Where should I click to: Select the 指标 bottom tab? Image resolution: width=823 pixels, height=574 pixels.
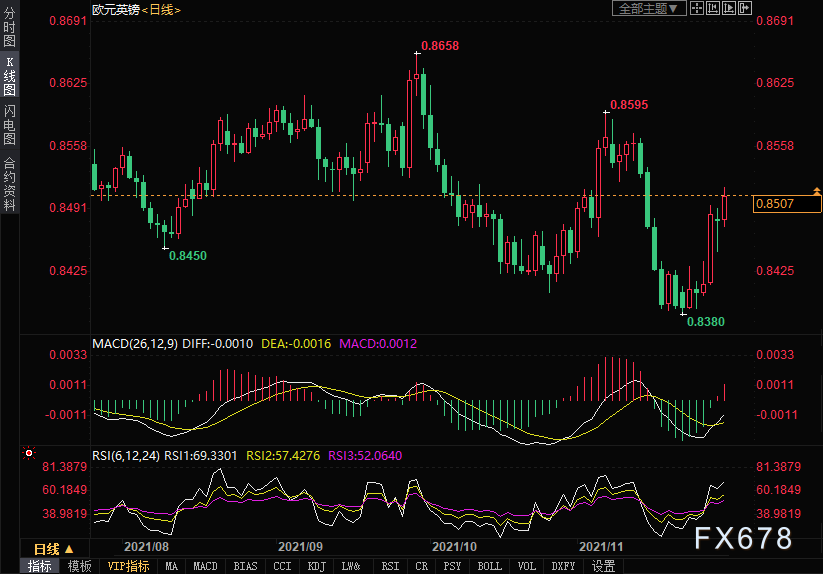(40, 566)
